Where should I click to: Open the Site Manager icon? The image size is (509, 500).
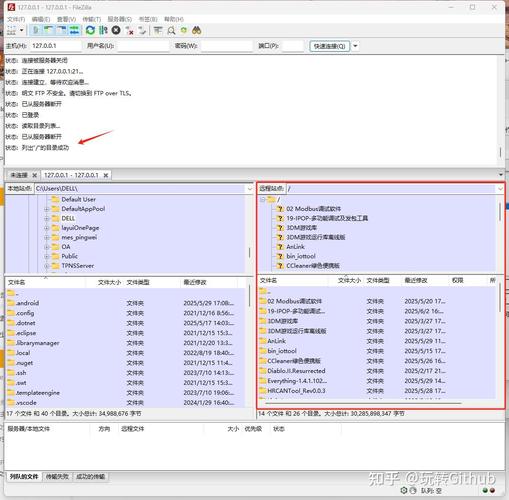tap(11, 31)
